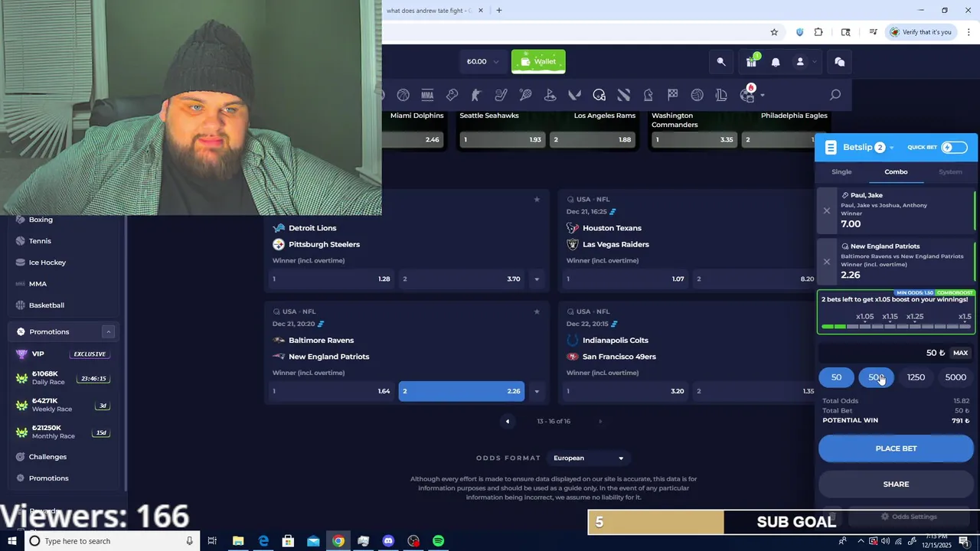Bookmark this page with the star icon
The width and height of the screenshot is (980, 551).
pyautogui.click(x=774, y=32)
